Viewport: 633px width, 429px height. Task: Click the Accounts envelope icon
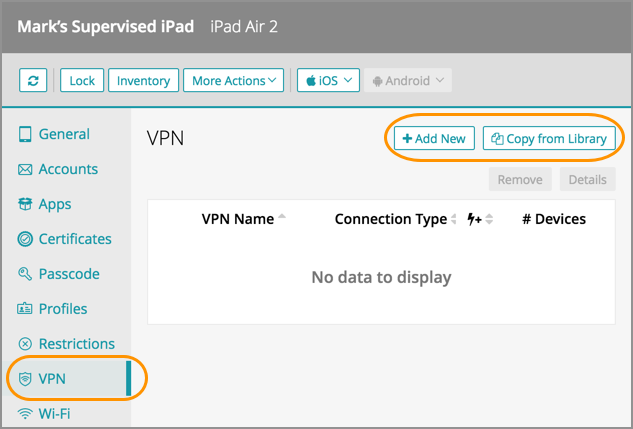[x=26, y=170]
